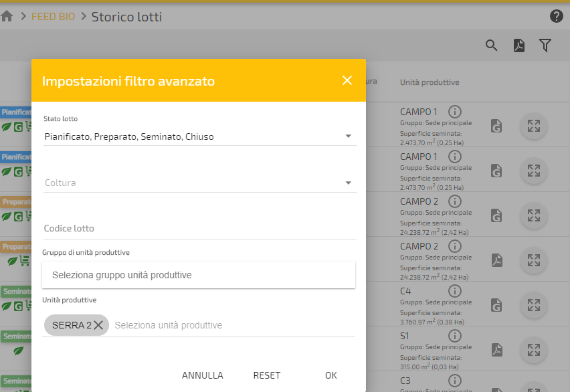Export list with PDF toolbar icon
Screen dimensions: 570x392
519,45
